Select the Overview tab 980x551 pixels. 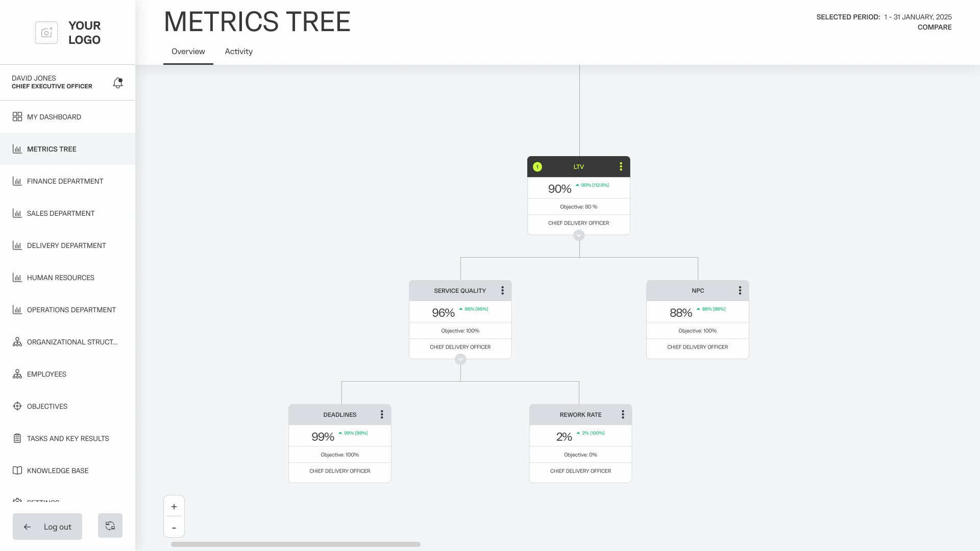188,52
